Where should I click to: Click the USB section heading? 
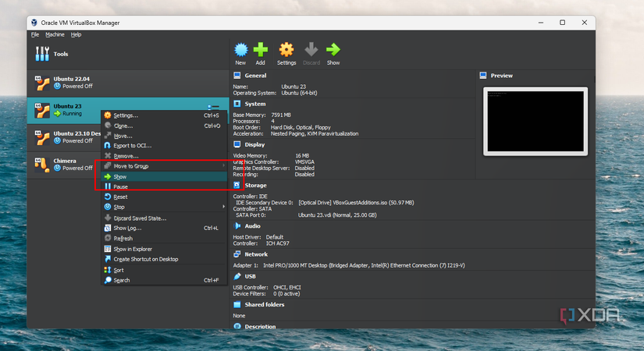tap(250, 276)
